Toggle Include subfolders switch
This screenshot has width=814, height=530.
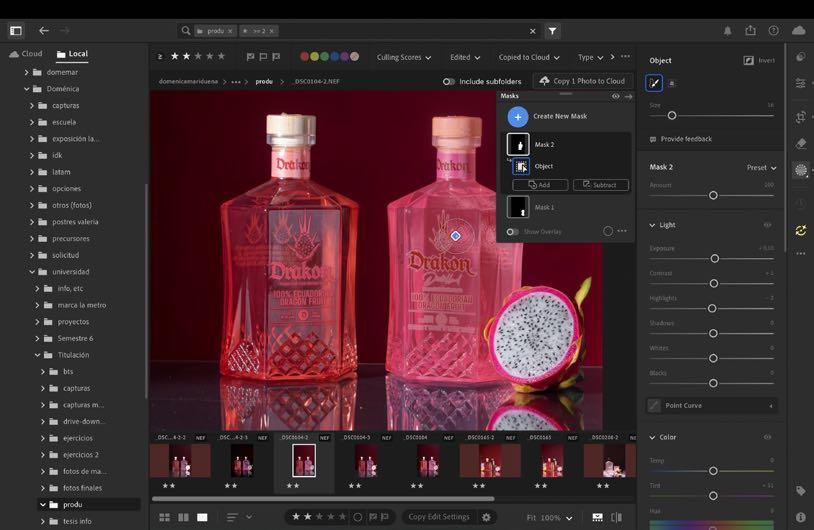click(449, 81)
